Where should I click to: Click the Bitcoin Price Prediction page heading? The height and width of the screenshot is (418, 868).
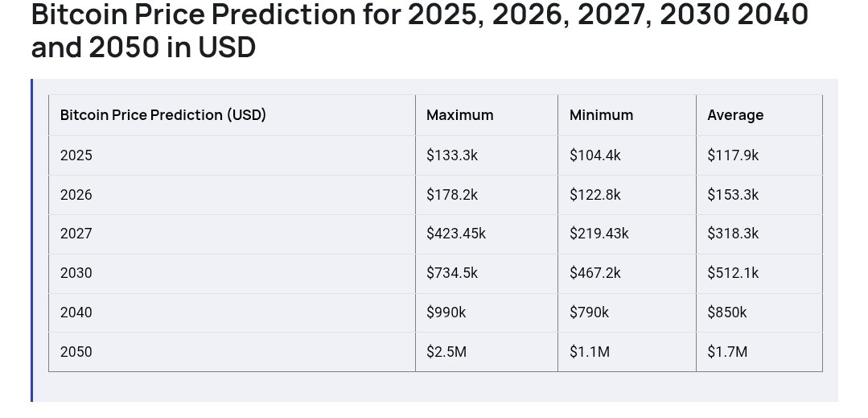418,31
